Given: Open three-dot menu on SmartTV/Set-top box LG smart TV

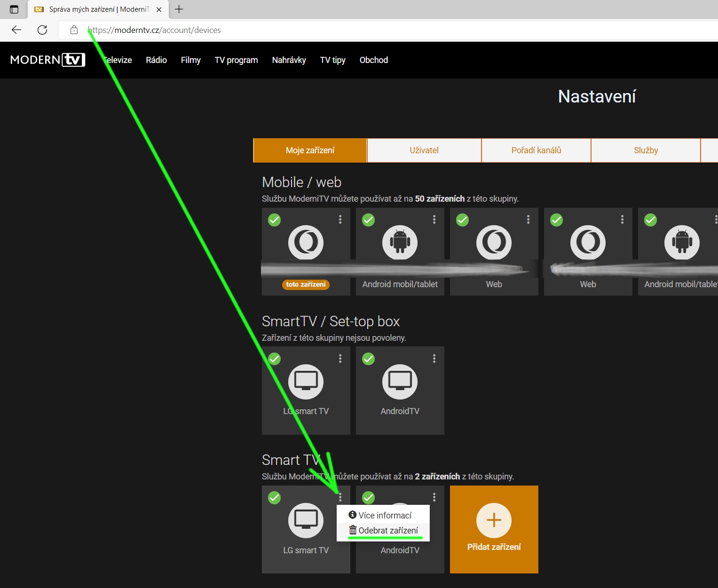Looking at the screenshot, I should tap(340, 359).
